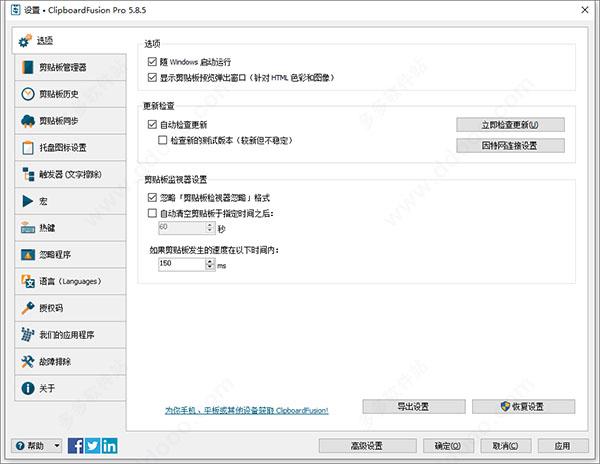This screenshot has width=600, height=464.
Task: Click the 60 seconds input field
Action: coord(182,228)
